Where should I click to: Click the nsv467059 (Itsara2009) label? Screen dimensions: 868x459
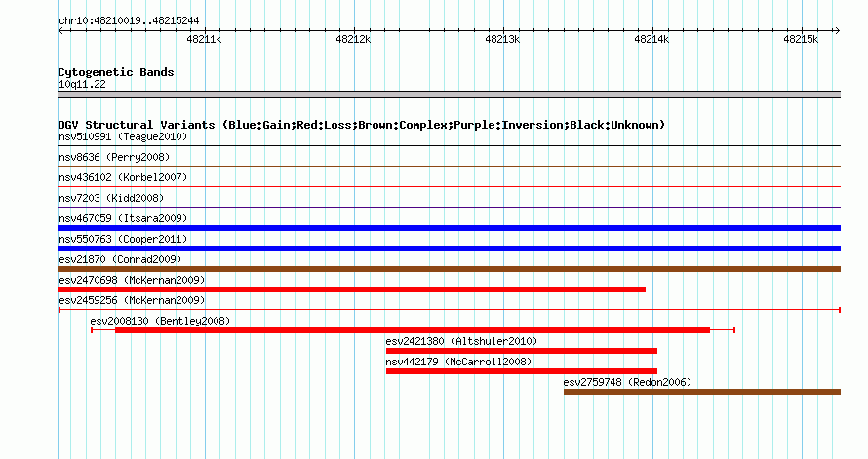tap(123, 218)
